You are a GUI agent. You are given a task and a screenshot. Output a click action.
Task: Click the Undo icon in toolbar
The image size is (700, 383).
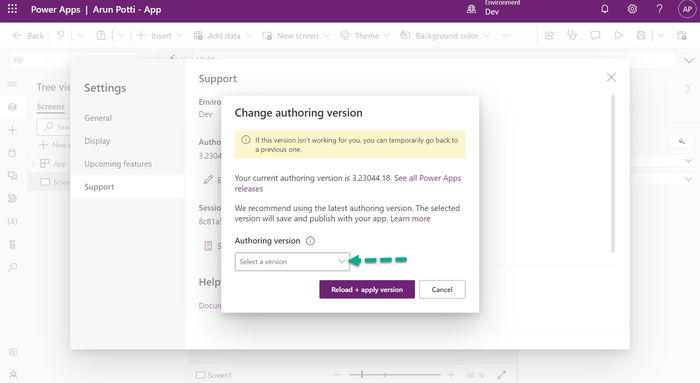click(60, 35)
